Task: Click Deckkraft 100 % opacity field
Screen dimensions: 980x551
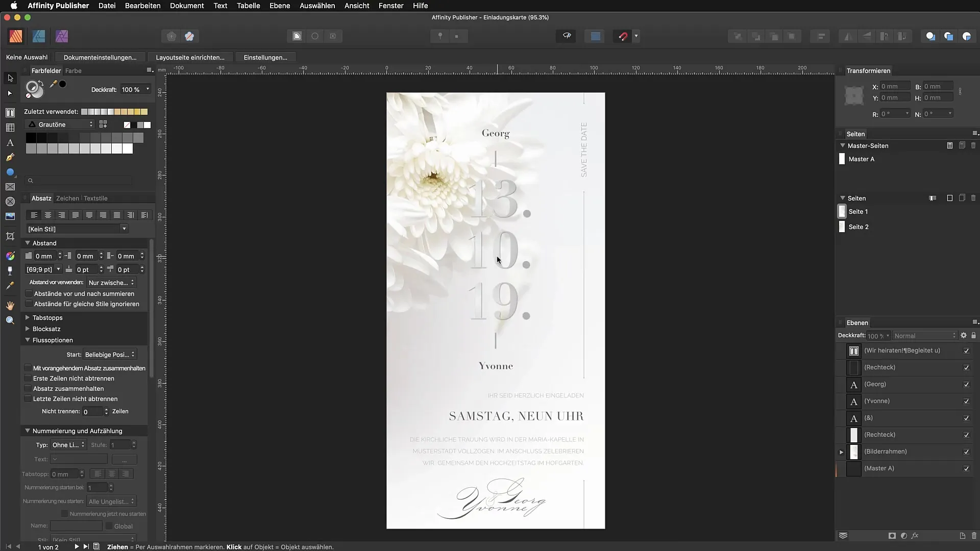Action: click(131, 90)
